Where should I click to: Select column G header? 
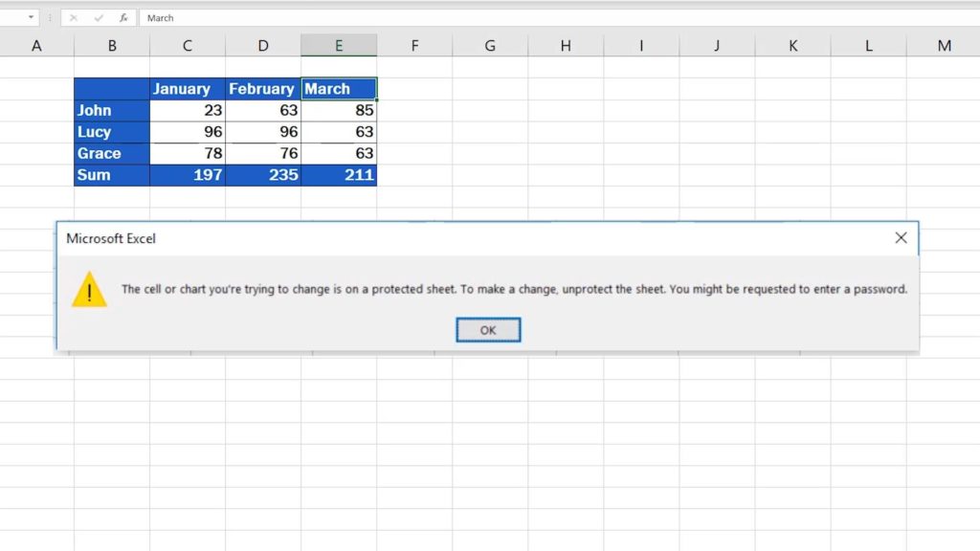click(x=490, y=46)
